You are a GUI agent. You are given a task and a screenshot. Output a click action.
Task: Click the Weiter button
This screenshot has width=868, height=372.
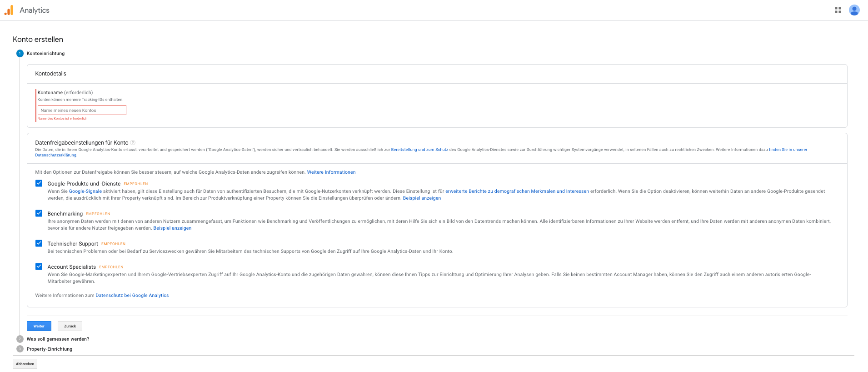(x=39, y=326)
